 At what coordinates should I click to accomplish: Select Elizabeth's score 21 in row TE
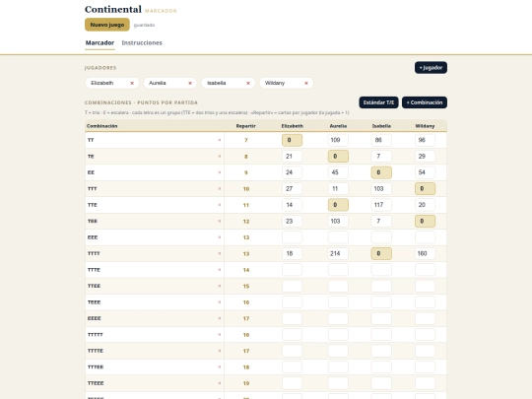point(293,157)
